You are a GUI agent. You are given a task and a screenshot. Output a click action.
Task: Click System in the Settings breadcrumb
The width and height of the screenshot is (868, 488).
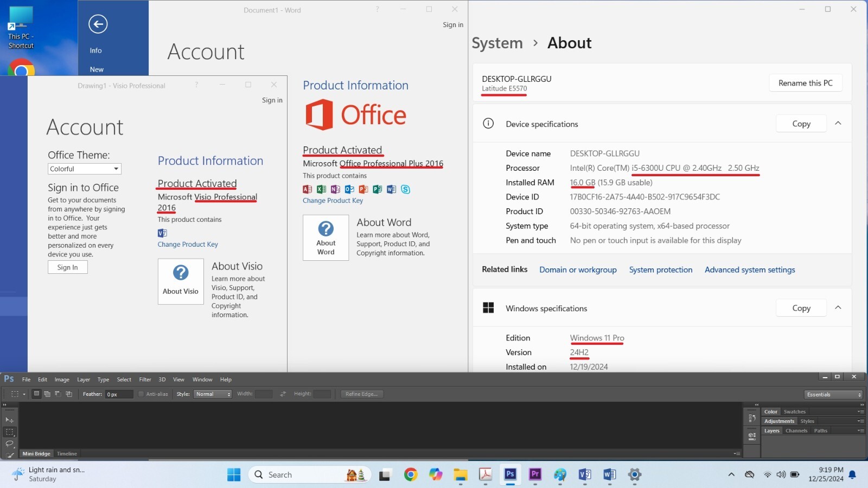497,43
